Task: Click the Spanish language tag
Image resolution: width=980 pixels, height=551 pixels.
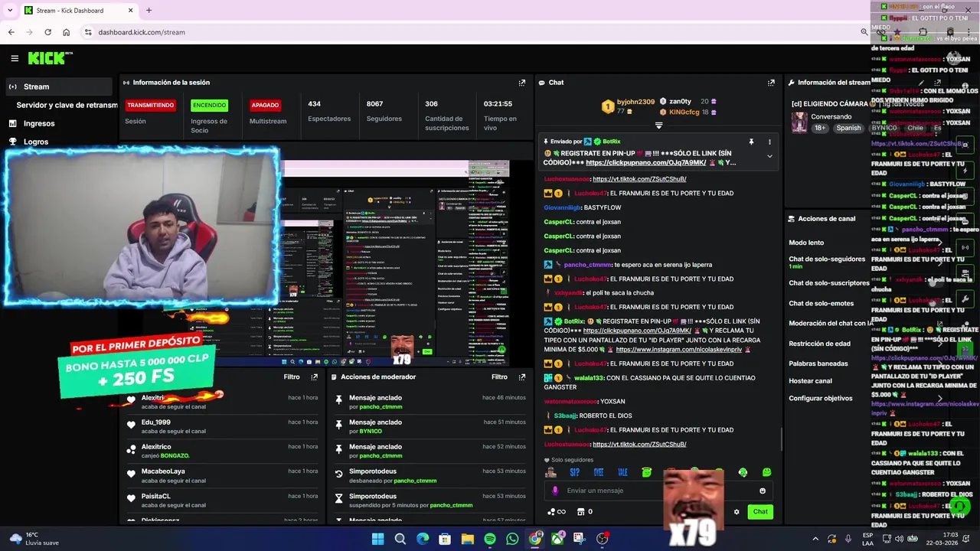Action: 848,128
